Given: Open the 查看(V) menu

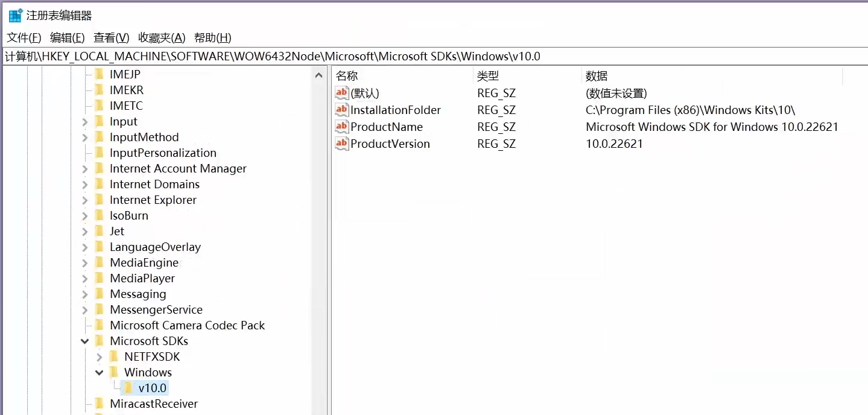Looking at the screenshot, I should (x=111, y=38).
